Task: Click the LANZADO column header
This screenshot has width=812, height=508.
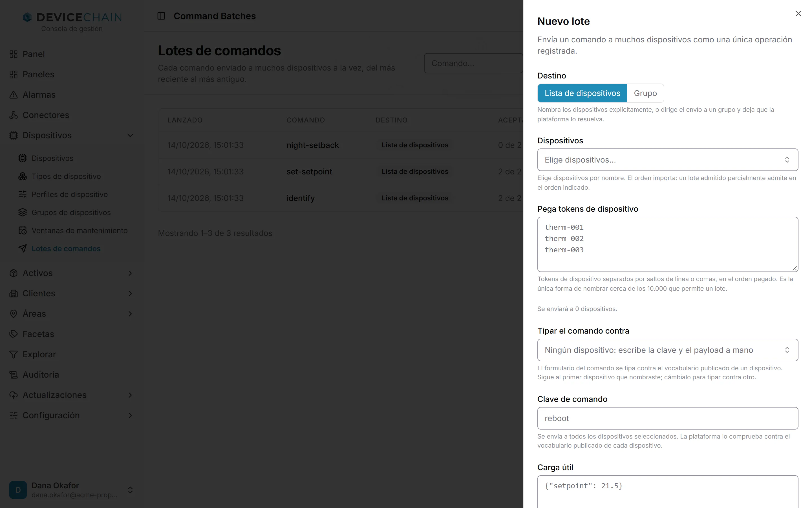Action: 185,120
